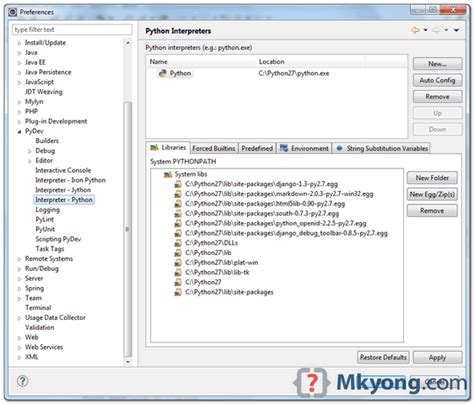
Task: Select Interpreter - Iron Python in the tree
Action: tap(70, 180)
